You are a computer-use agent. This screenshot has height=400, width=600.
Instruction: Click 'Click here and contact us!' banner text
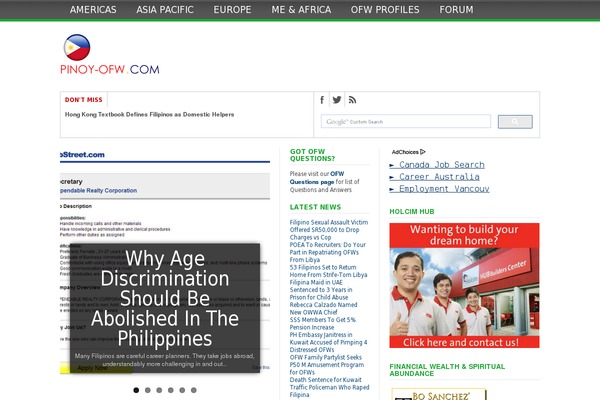461,342
